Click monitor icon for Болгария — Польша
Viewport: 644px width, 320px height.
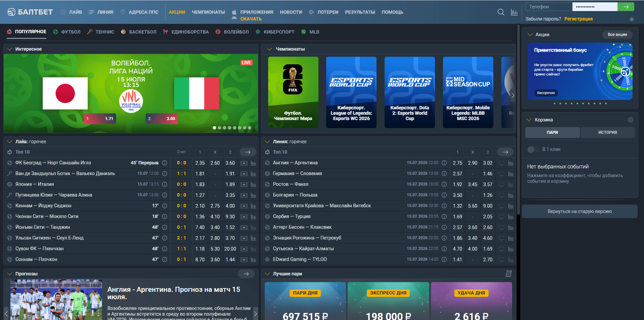501,195
